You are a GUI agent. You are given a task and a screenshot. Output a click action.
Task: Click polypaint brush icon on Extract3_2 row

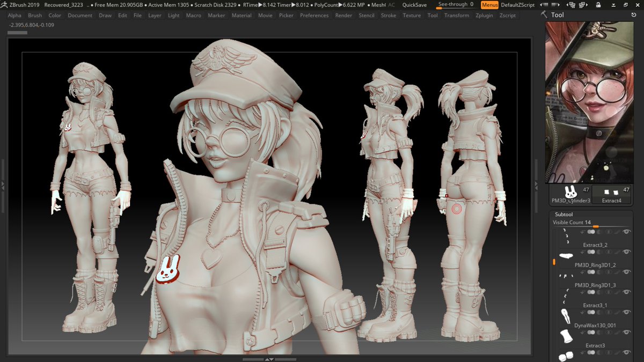coord(617,232)
